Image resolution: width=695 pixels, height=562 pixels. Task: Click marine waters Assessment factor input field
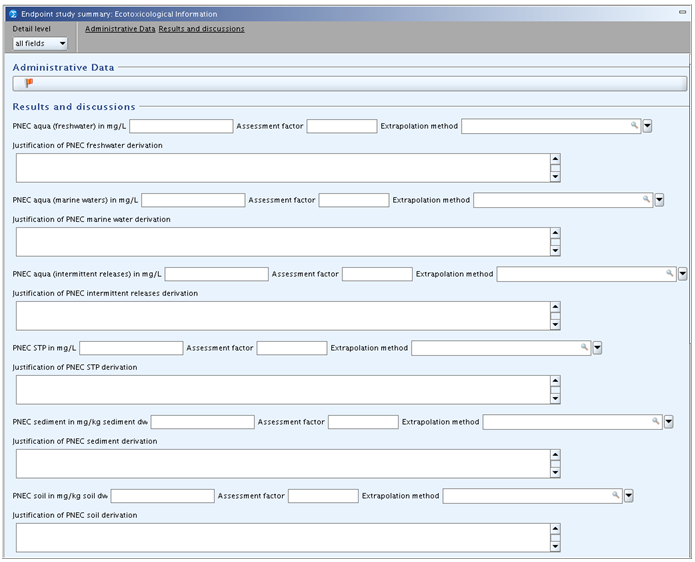353,200
